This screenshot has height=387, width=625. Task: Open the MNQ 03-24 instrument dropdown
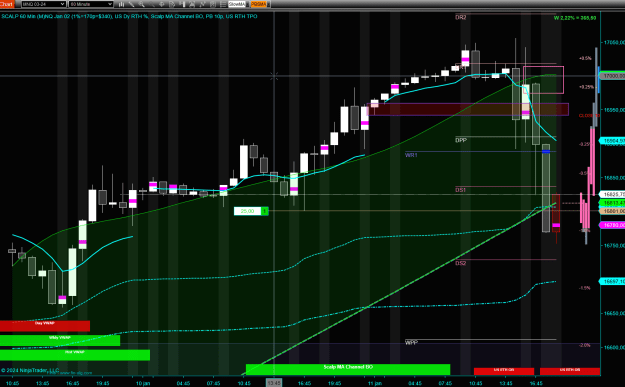pyautogui.click(x=43, y=4)
